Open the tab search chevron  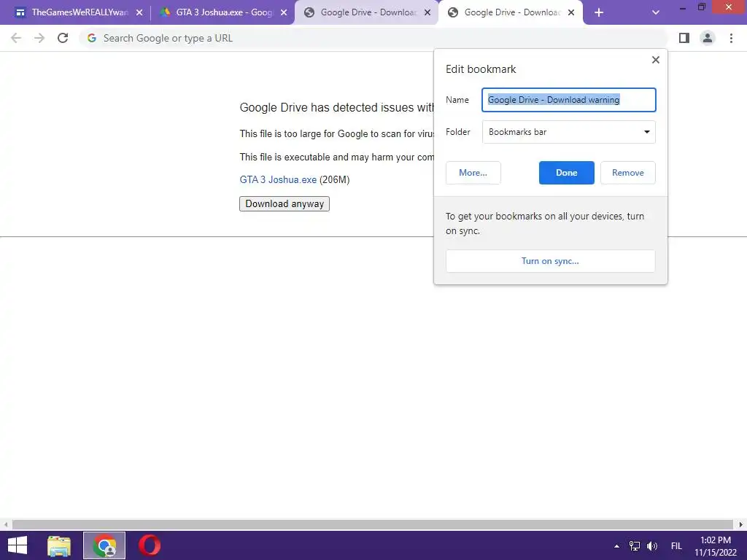656,13
